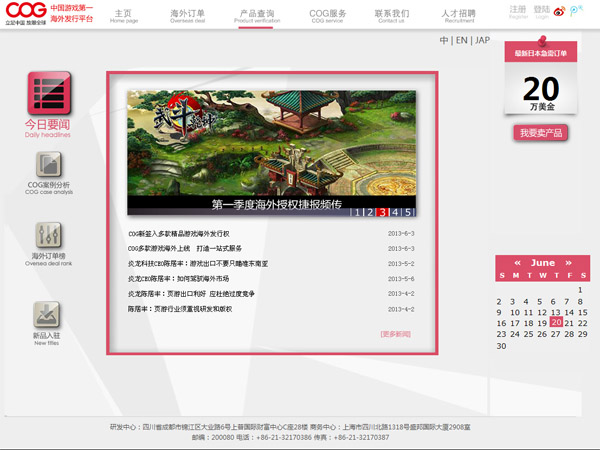600x450 pixels.
Task: Click the more news link 更多新闻
Action: tap(396, 334)
